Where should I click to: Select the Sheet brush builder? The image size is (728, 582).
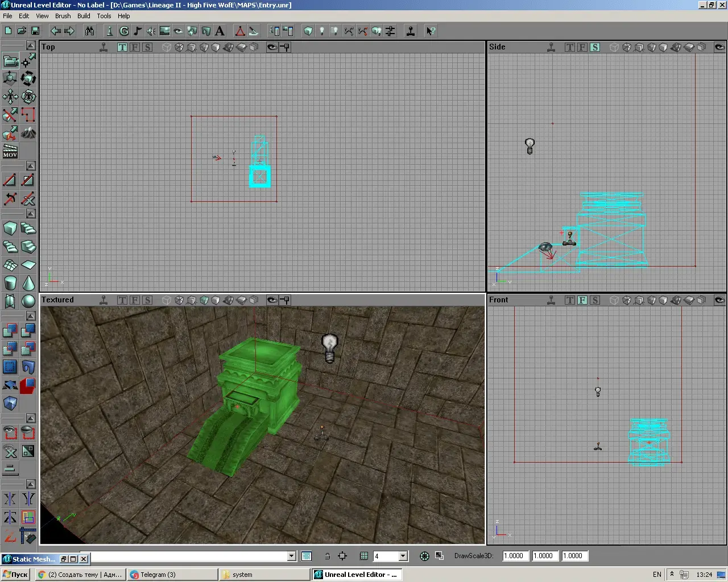(x=28, y=265)
